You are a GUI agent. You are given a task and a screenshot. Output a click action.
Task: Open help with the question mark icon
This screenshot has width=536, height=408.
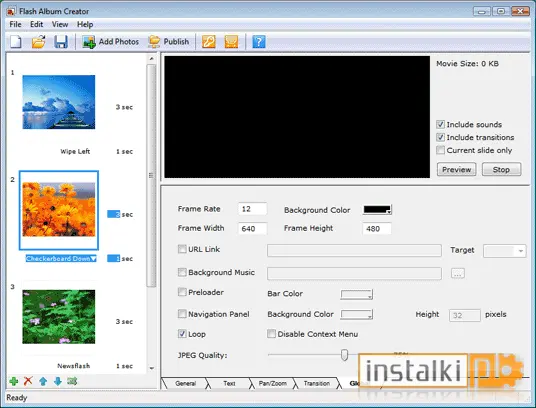[x=259, y=42]
